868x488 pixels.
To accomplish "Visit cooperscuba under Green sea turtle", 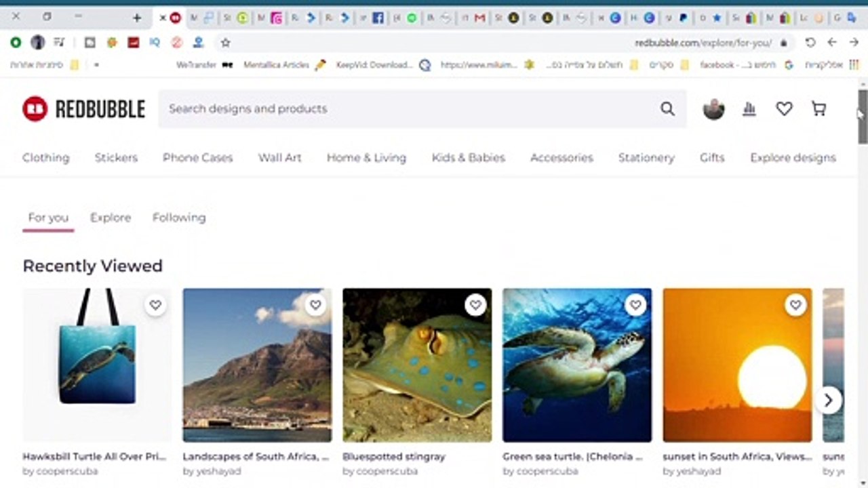I will tap(540, 471).
